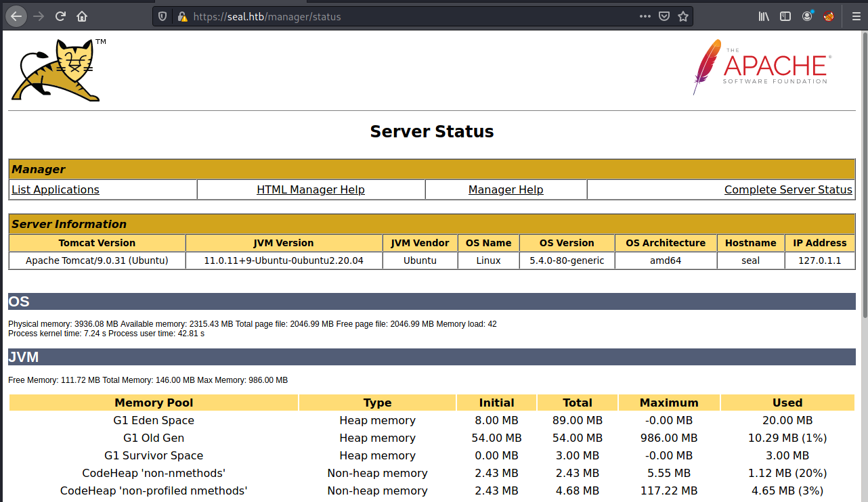The width and height of the screenshot is (868, 502).
Task: Click the 'Memory Pool' column header
Action: (154, 403)
